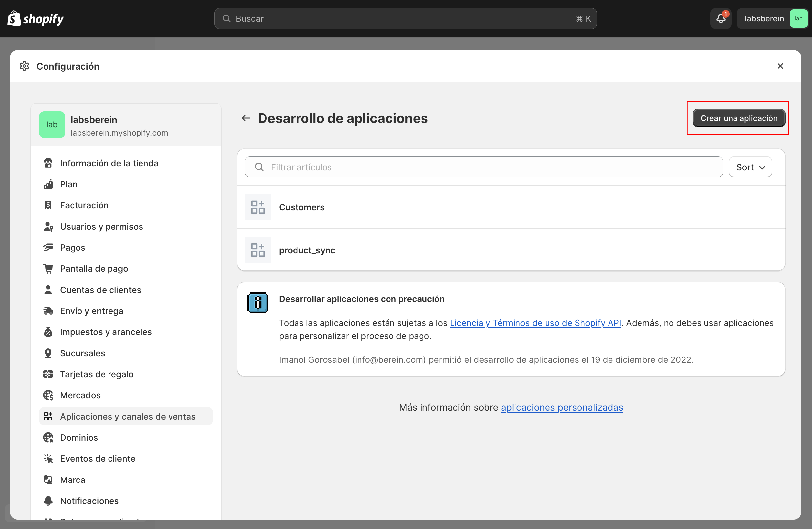Open the Dominios menu entry
Screen dimensions: 812x529
coord(79,438)
